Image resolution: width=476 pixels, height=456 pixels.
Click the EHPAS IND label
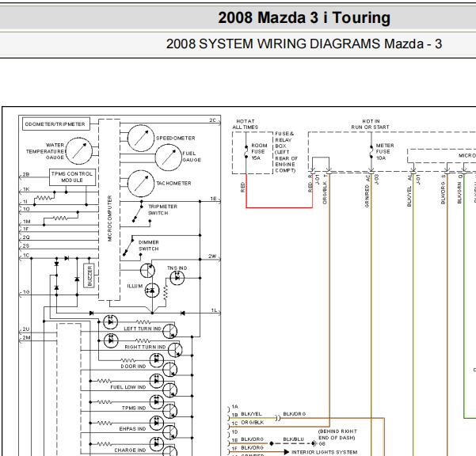[132, 429]
